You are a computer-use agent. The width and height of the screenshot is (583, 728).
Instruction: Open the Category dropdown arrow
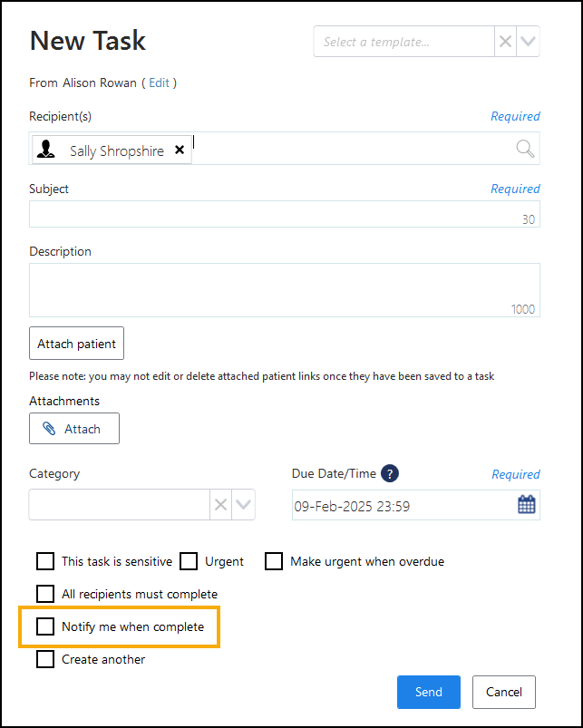[243, 505]
